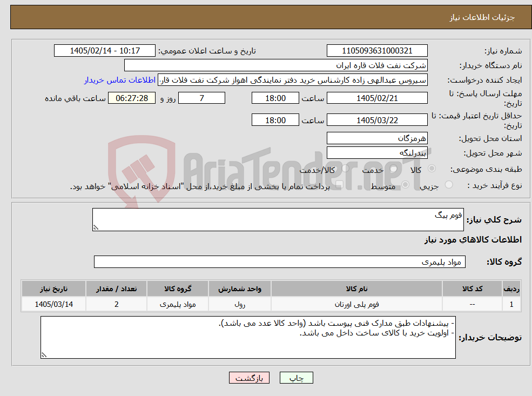Viewport: 532px width, 396px height.
Task: Click the buyer organization name field
Action: pyautogui.click(x=276, y=65)
